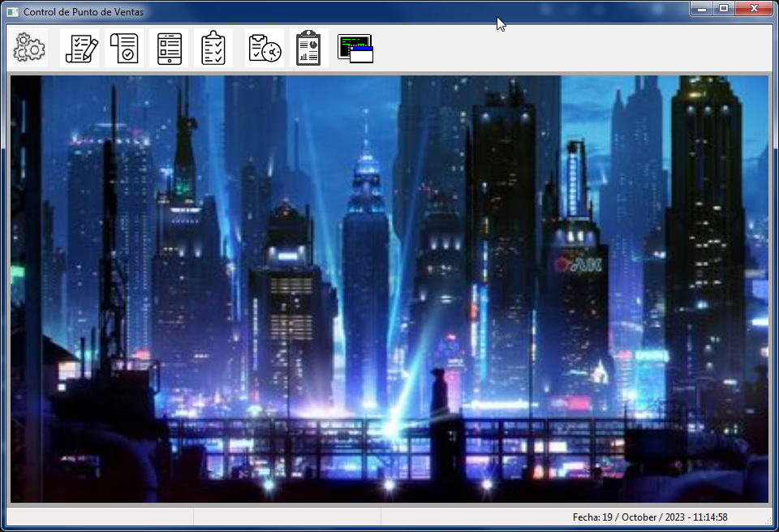Image resolution: width=779 pixels, height=532 pixels.
Task: Click the empty leftmost status bar panel
Action: click(x=100, y=517)
